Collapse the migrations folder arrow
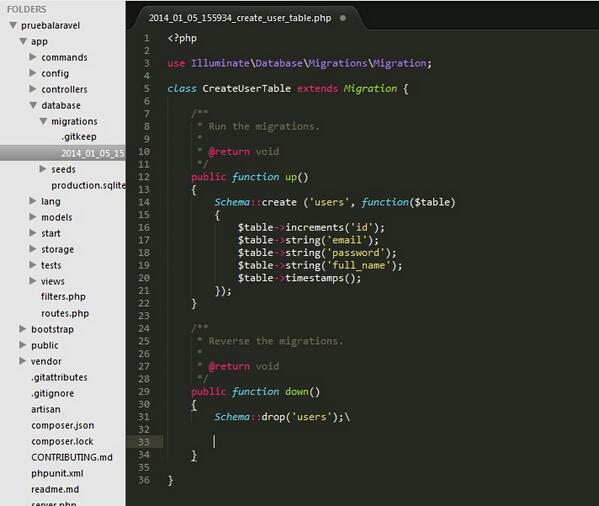 pyautogui.click(x=44, y=121)
